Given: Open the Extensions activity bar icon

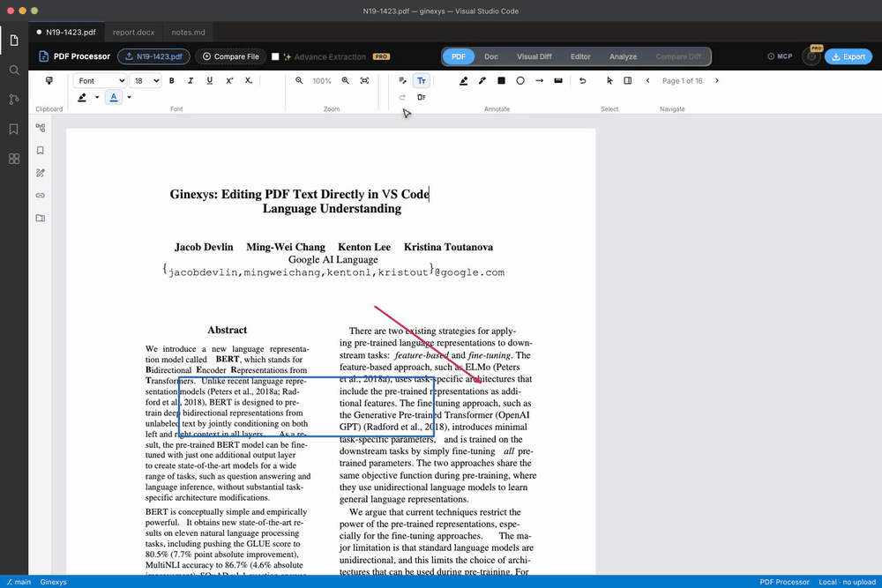Looking at the screenshot, I should 14,159.
